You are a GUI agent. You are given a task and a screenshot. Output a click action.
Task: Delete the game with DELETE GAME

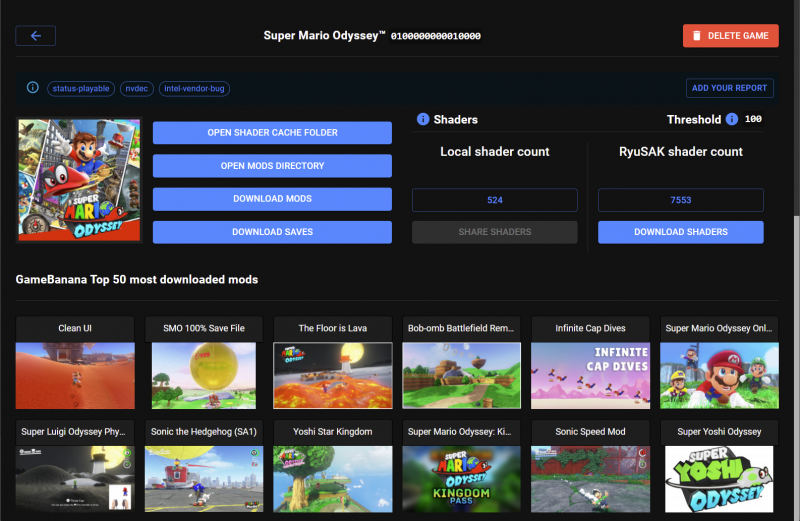[731, 36]
